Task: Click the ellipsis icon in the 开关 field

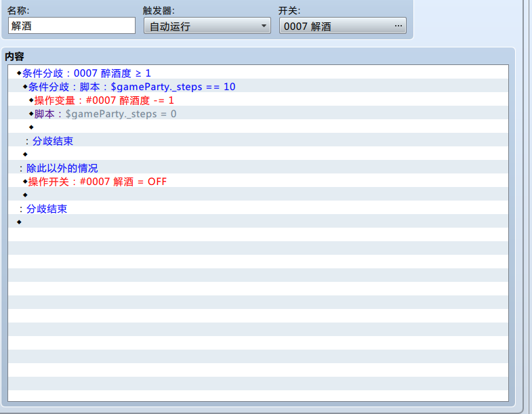Action: pos(398,26)
